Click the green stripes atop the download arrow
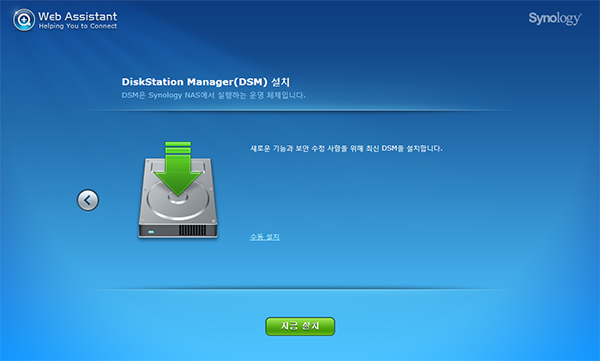 pos(178,147)
